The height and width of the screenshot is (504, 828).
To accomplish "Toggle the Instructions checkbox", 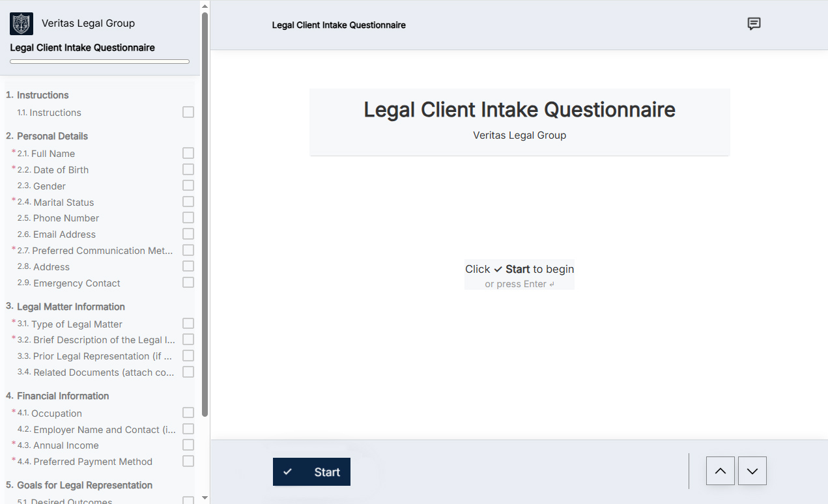I will tap(188, 113).
